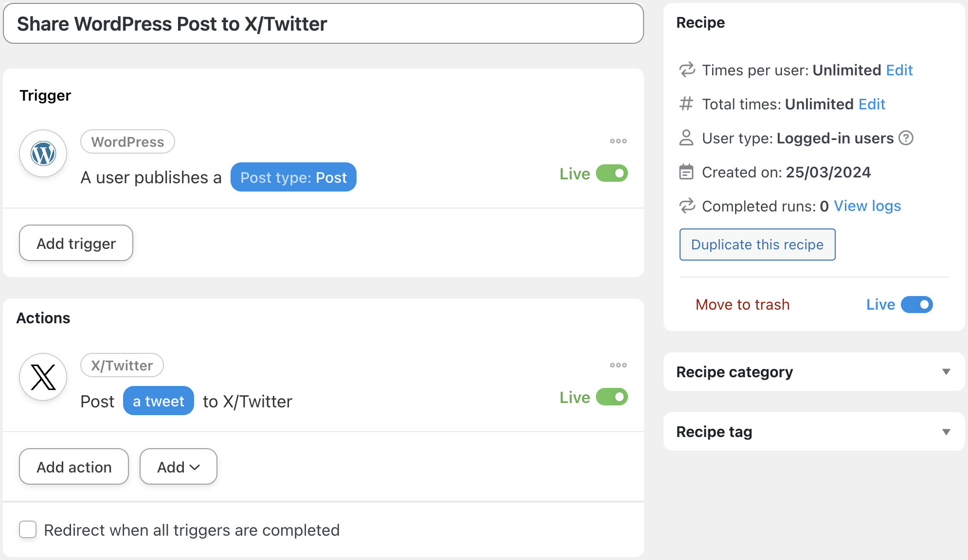
Task: Add a new action to the recipe
Action: pyautogui.click(x=73, y=467)
